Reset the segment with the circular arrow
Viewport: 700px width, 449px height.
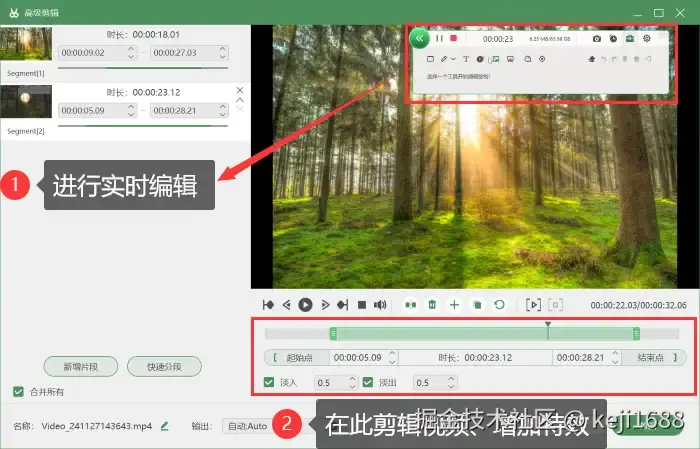pos(500,305)
